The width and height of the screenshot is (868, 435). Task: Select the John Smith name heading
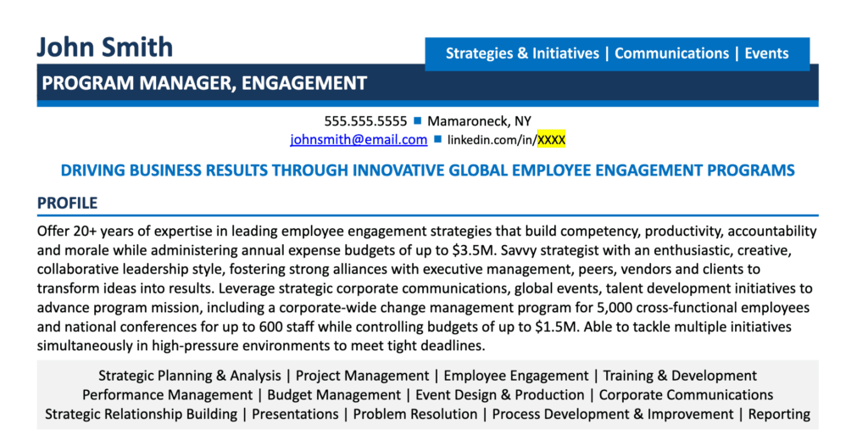click(x=105, y=47)
